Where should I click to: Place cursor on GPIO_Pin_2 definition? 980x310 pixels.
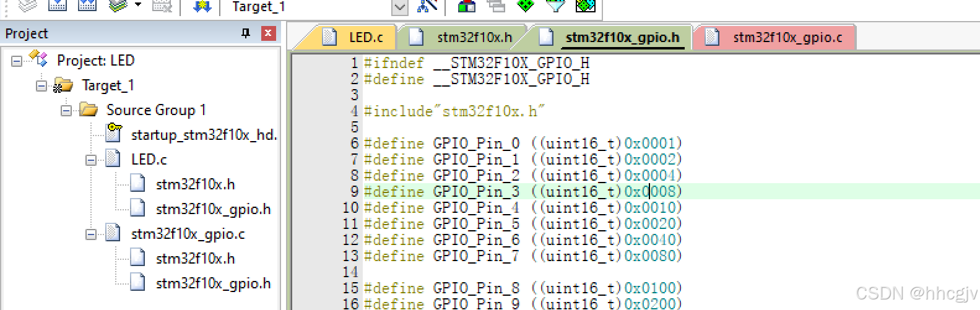(x=523, y=176)
